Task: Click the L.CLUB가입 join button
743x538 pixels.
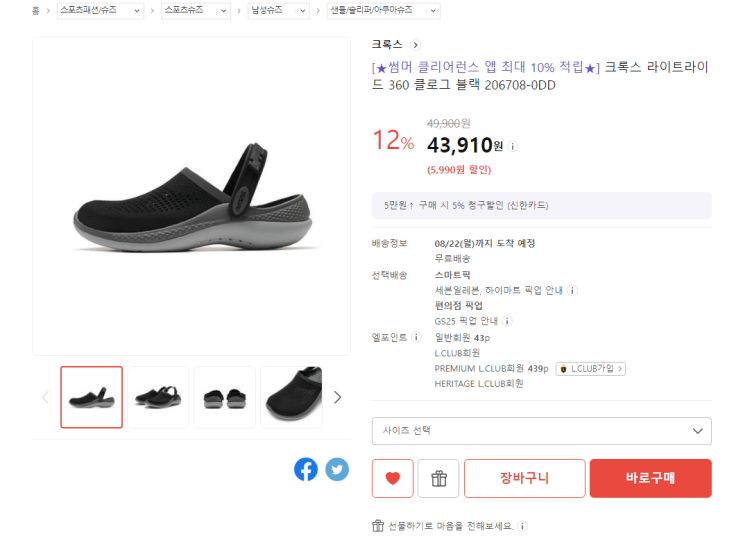Action: click(591, 368)
